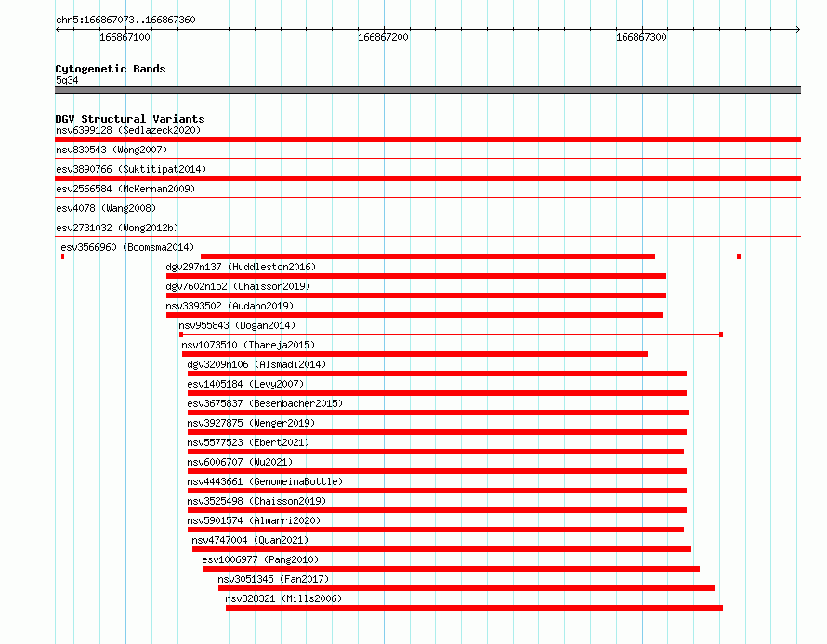Screen dimensions: 827x644
Task: Click left end marker of esv3566960 line
Action: (63, 256)
